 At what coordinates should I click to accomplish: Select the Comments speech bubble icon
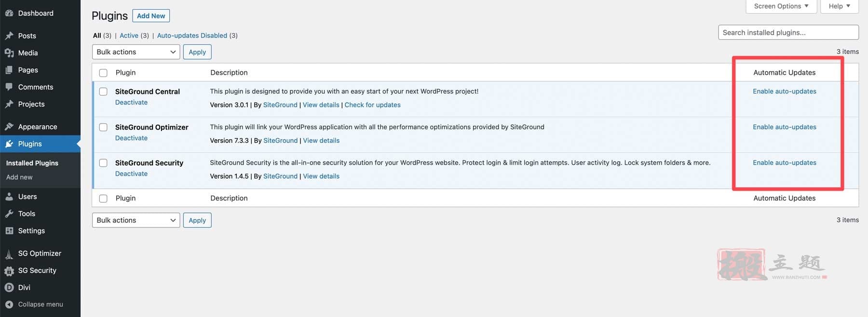[9, 87]
